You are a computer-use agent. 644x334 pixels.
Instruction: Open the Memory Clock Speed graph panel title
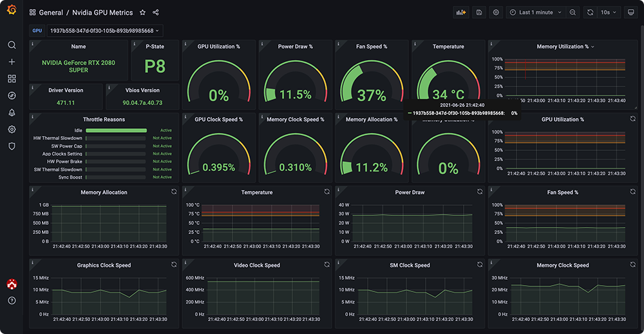563,265
